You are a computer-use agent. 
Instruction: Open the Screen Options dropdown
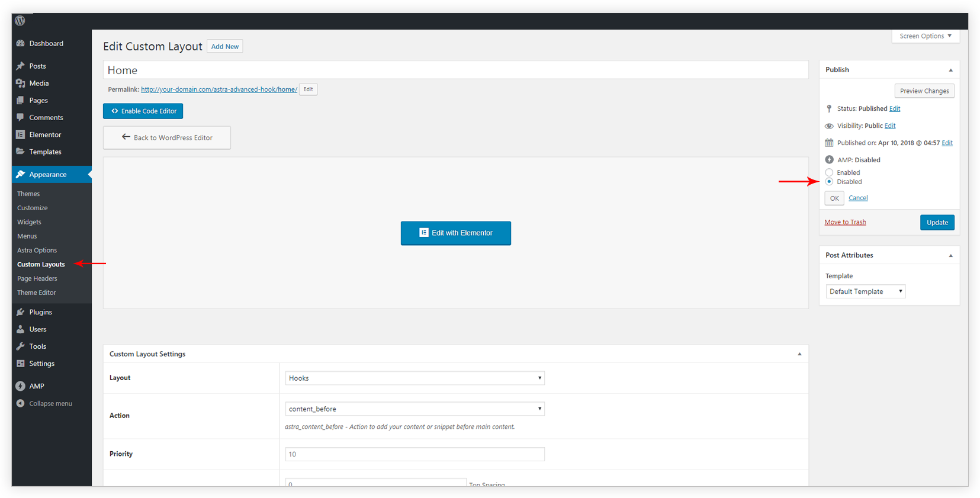click(x=926, y=36)
